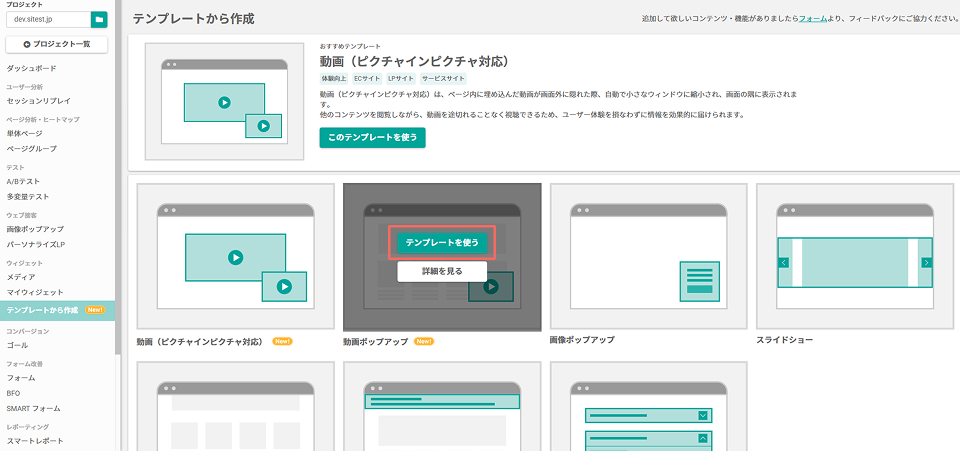Click the サービスサイト tag

point(443,78)
